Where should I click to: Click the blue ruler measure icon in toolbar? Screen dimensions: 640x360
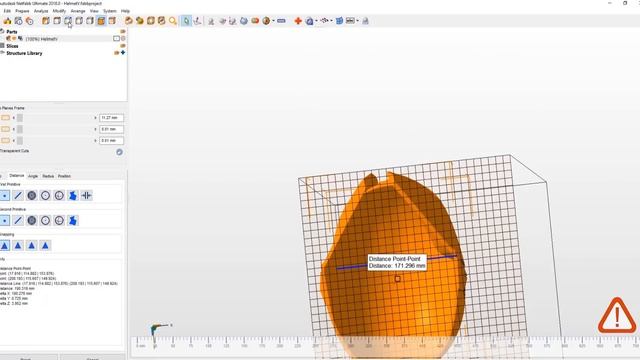281,21
